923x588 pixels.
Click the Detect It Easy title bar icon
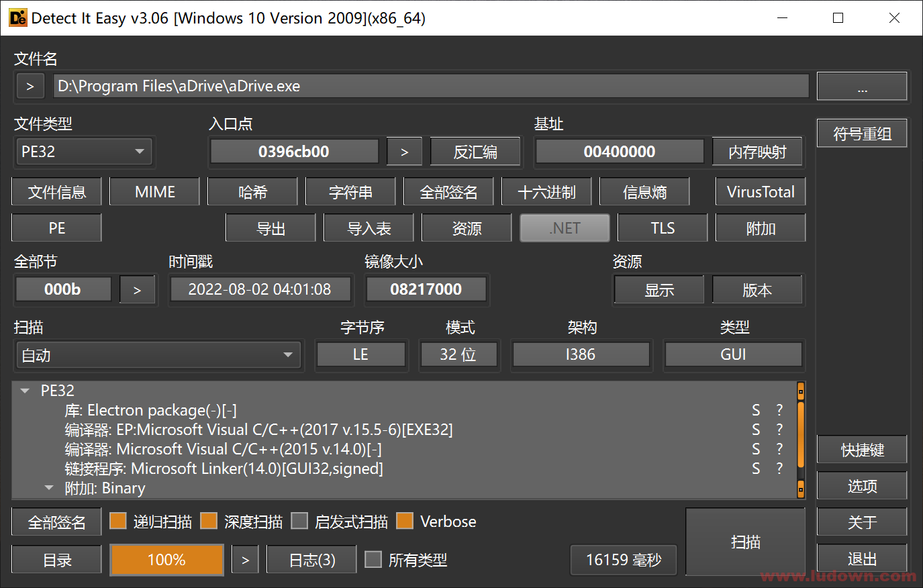point(18,18)
